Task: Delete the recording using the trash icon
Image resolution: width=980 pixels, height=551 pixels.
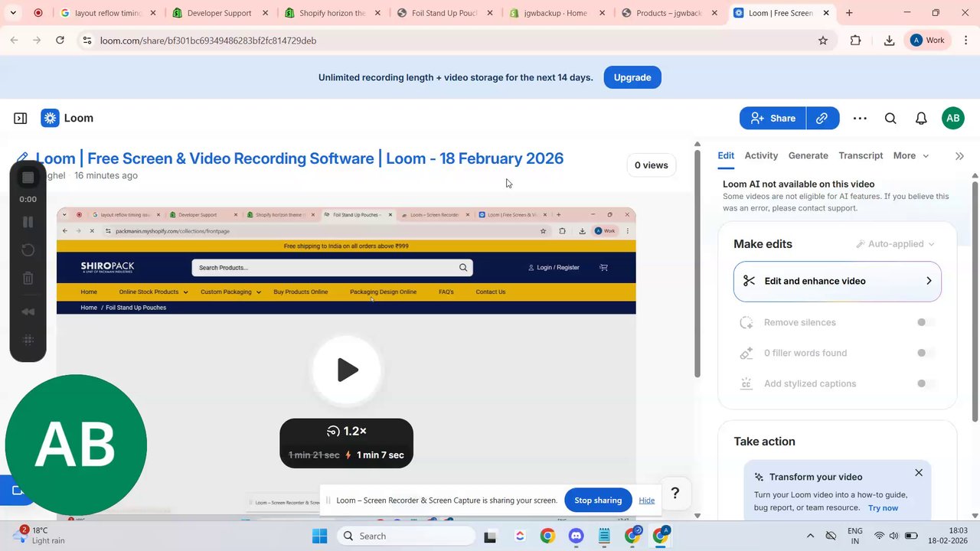Action: click(28, 279)
